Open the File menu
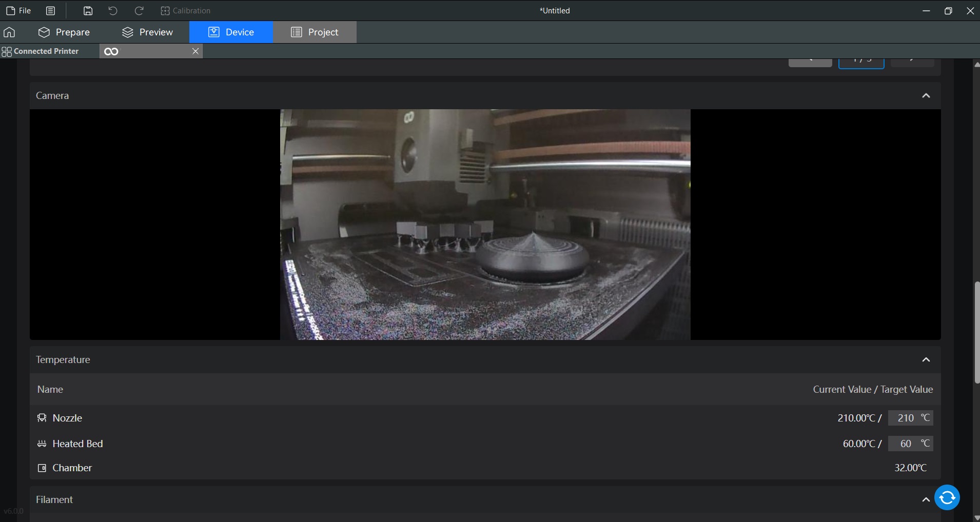 point(18,11)
